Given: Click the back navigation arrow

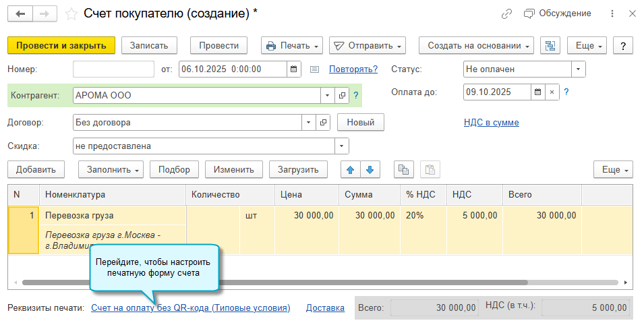Looking at the screenshot, I should pyautogui.click(x=20, y=13).
